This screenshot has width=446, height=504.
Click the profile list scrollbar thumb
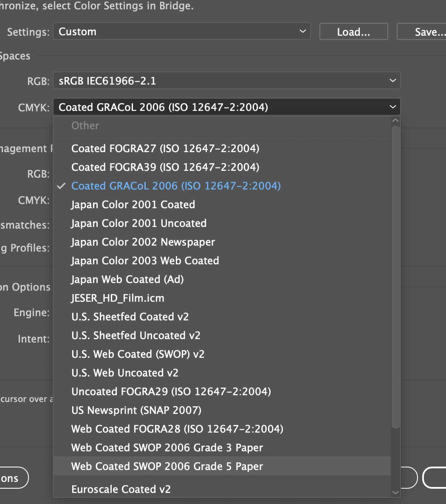click(x=395, y=277)
